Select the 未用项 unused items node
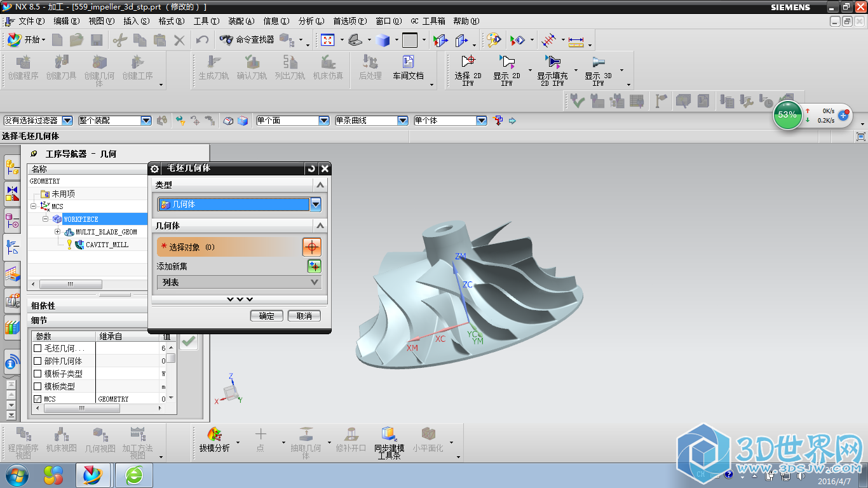868x488 pixels. (63, 194)
